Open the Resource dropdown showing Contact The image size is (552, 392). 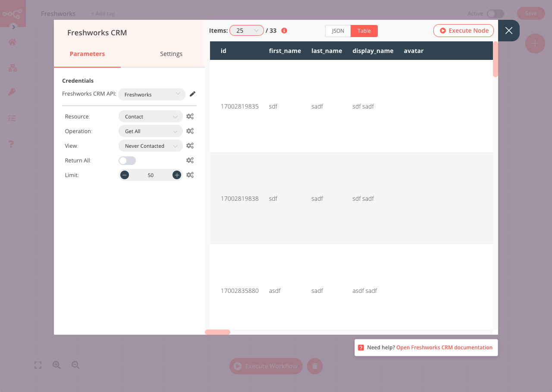click(x=151, y=116)
